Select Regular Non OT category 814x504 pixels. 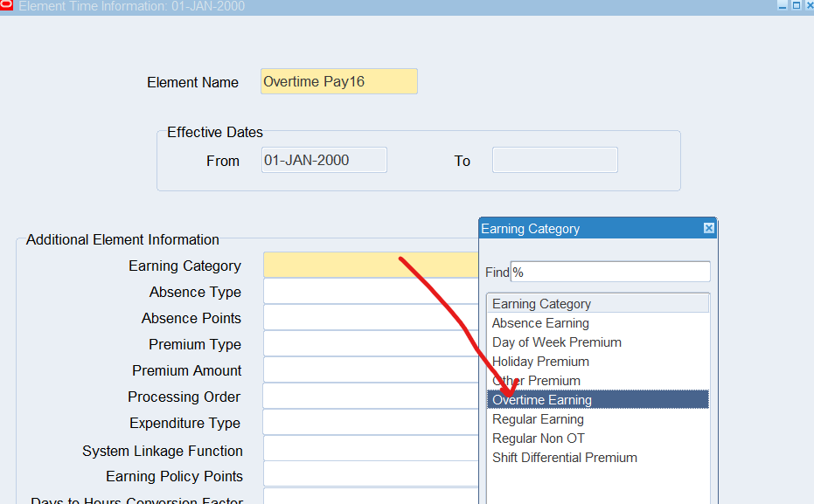tap(538, 438)
